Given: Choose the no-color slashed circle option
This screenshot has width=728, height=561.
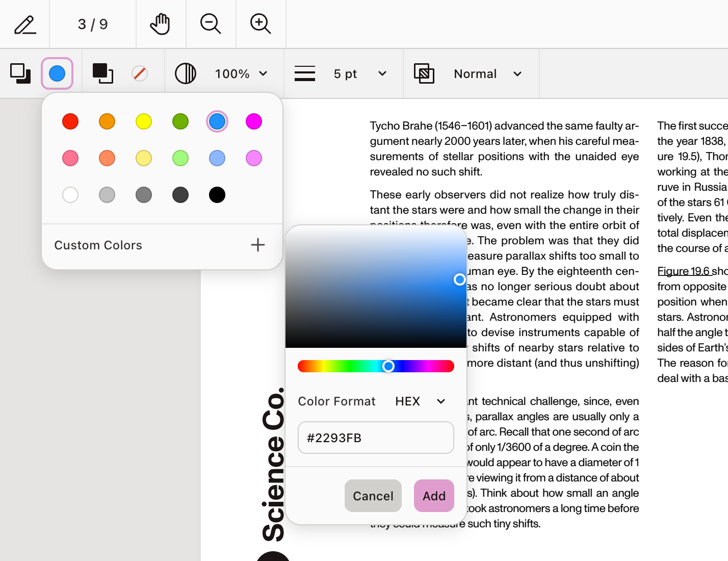Looking at the screenshot, I should (x=140, y=73).
